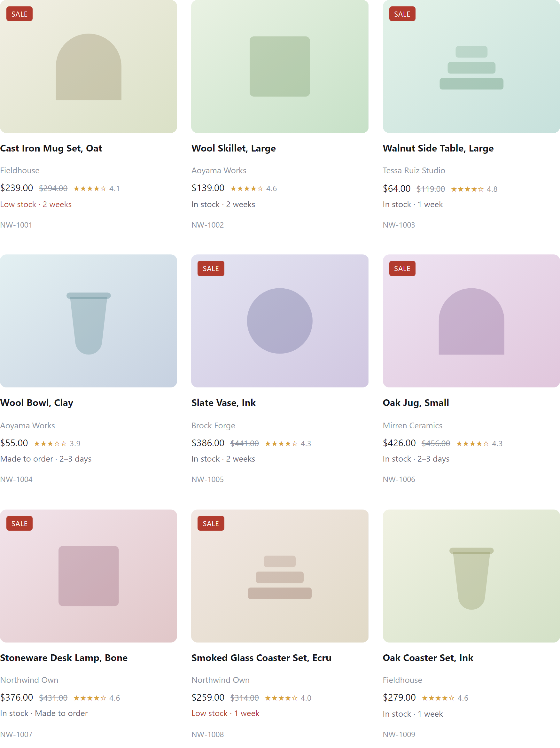Open the Oak Coaster Set, Ink product image

tap(471, 576)
